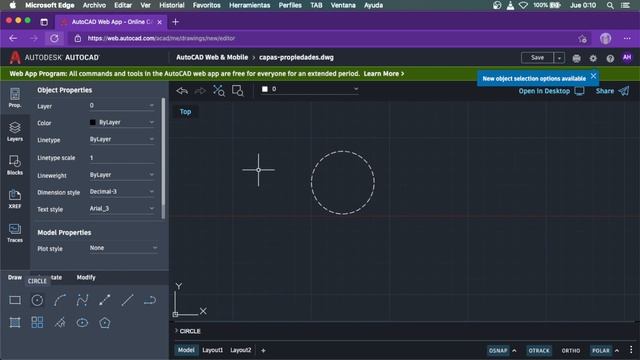Select the Rectangle draw tool
Image resolution: width=640 pixels, height=360 pixels.
(x=15, y=300)
